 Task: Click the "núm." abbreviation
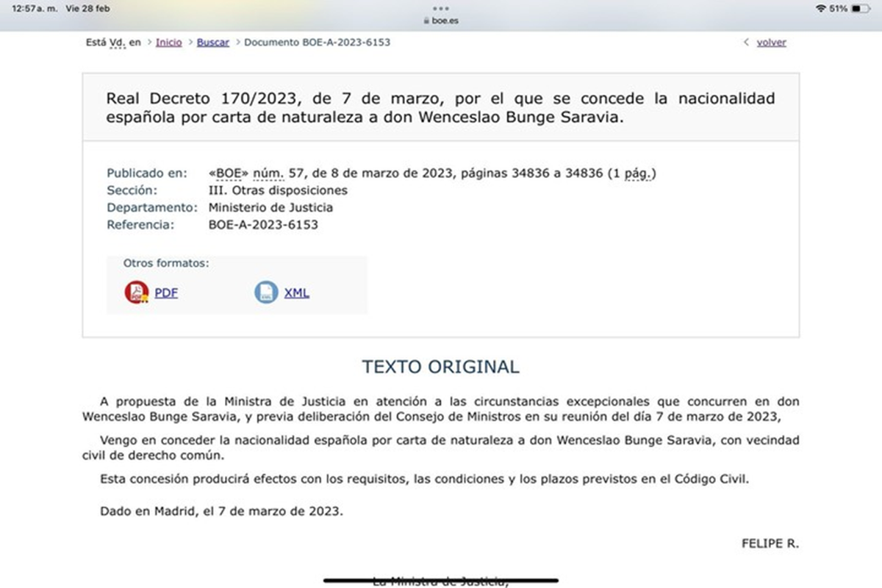pyautogui.click(x=268, y=173)
